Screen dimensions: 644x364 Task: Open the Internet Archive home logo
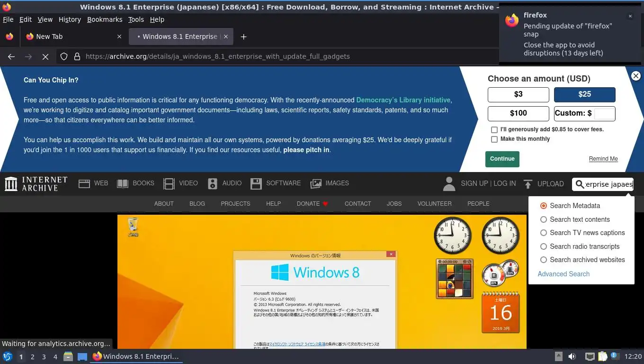coord(36,184)
